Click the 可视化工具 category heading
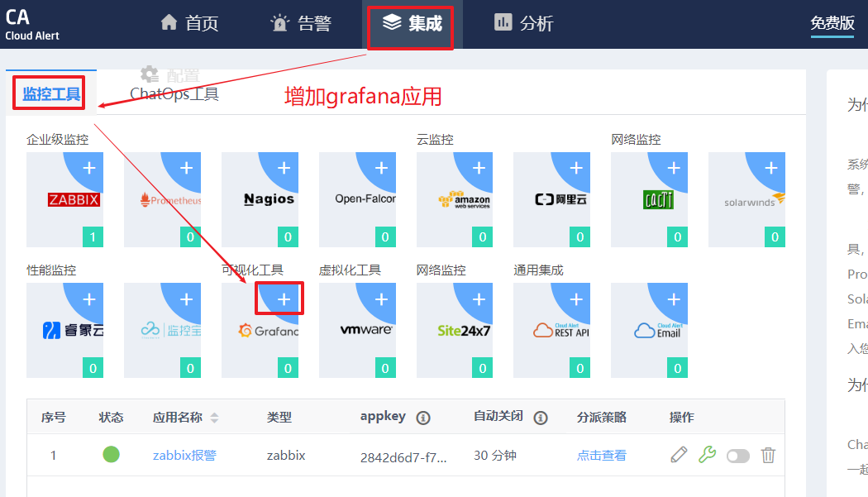Screen dimensions: 868x497 (x=252, y=270)
